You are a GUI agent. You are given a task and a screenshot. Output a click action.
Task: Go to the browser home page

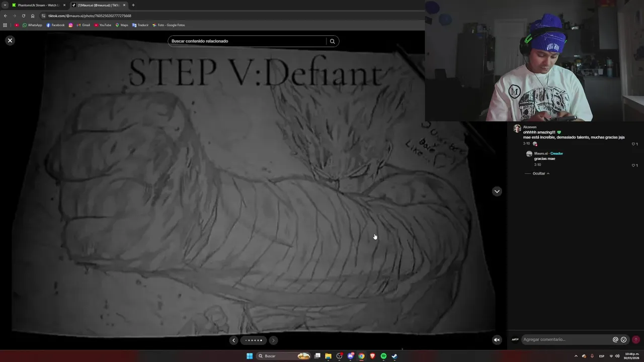pyautogui.click(x=33, y=16)
